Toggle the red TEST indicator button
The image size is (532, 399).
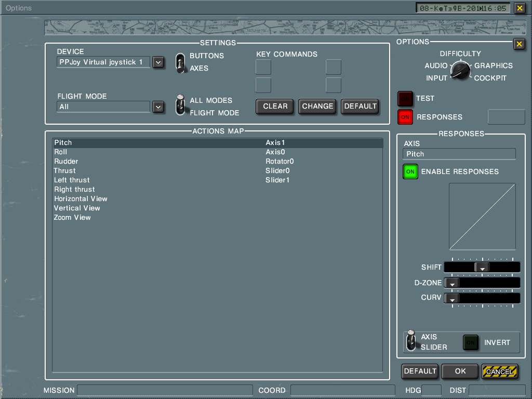(405, 98)
